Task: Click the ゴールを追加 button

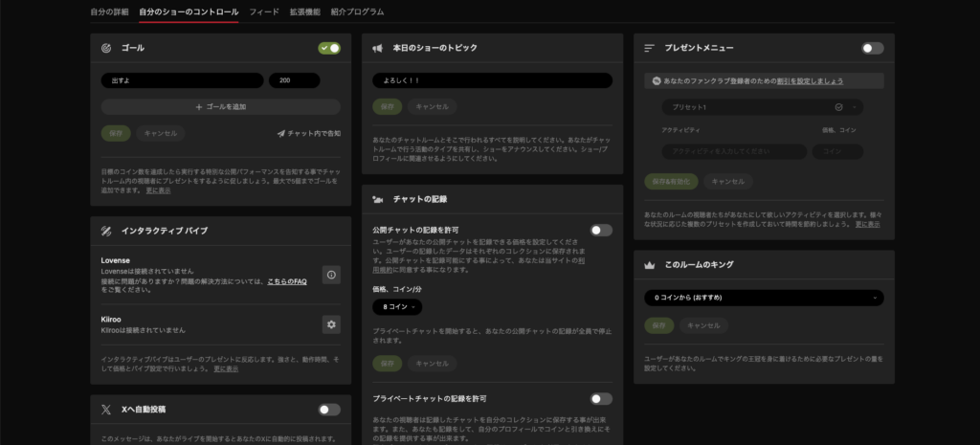Action: (x=220, y=107)
